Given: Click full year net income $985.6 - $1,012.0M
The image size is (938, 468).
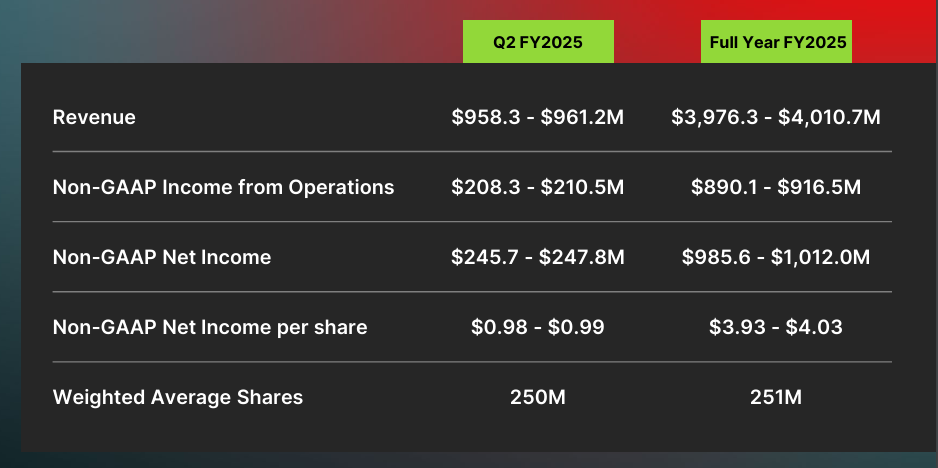Looking at the screenshot, I should pos(776,257).
